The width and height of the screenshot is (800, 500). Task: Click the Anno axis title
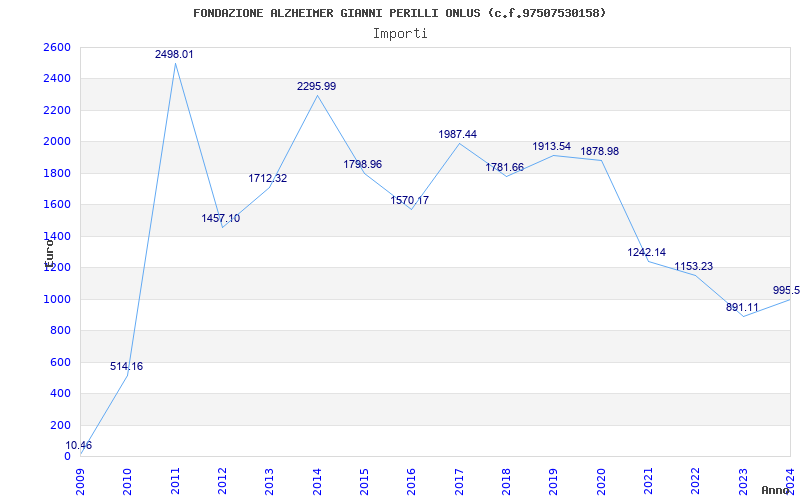click(x=775, y=490)
